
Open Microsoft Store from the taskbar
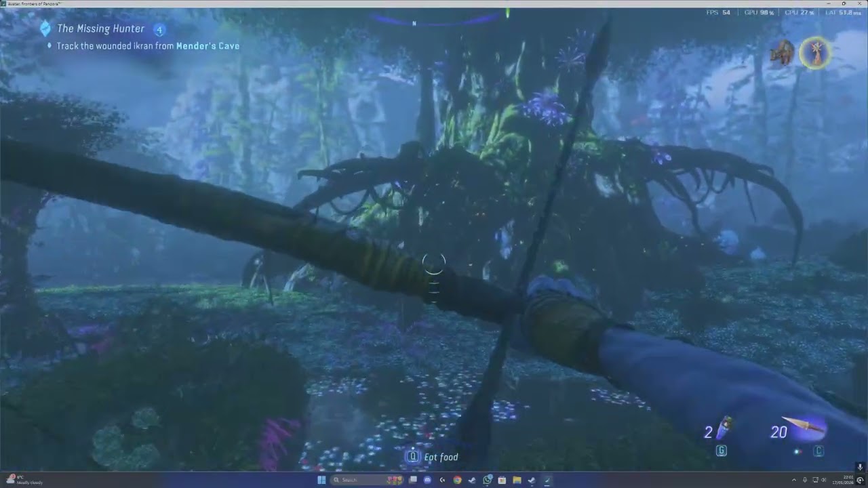click(502, 480)
